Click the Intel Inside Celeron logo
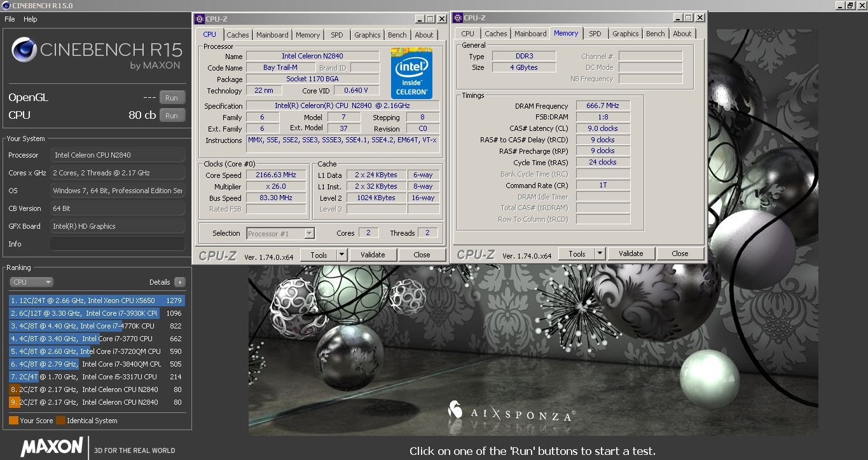868x460 pixels. tap(411, 73)
